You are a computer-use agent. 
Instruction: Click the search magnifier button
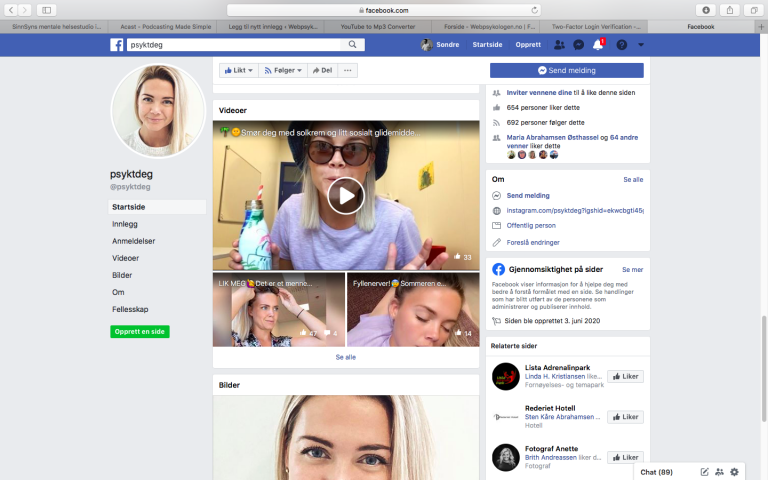pos(353,45)
